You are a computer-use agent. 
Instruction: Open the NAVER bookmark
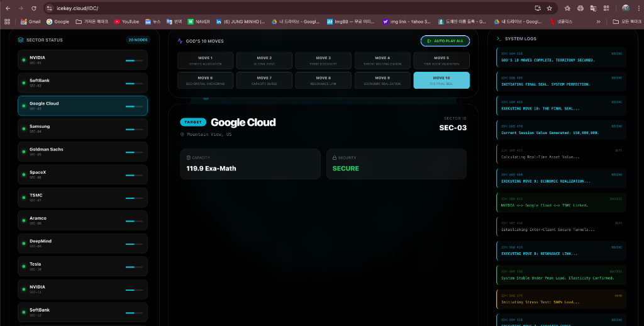199,21
